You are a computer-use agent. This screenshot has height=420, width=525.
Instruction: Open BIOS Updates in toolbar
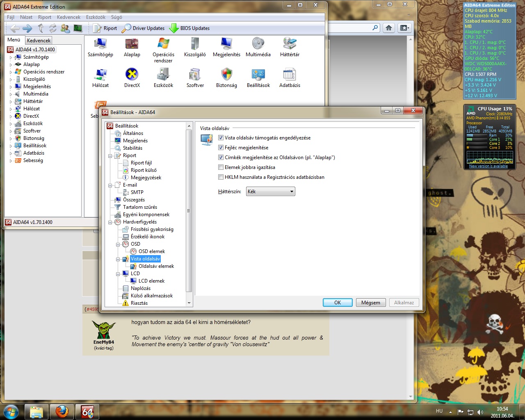coord(189,28)
